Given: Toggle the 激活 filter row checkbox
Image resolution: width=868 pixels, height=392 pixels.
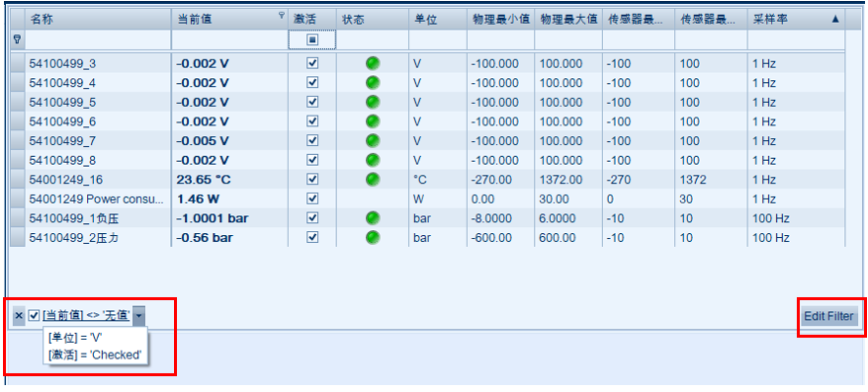Looking at the screenshot, I should [312, 39].
